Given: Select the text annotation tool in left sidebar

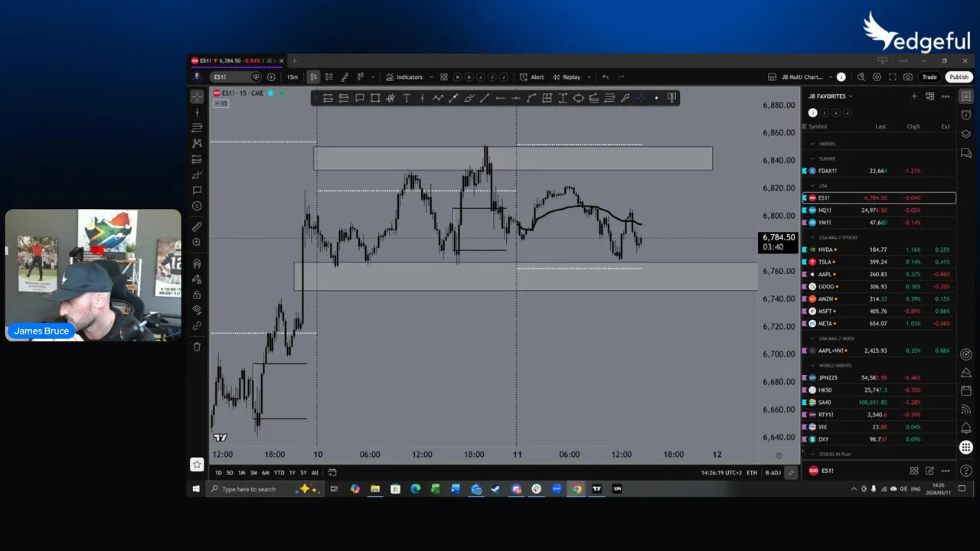Looking at the screenshot, I should click(x=197, y=190).
